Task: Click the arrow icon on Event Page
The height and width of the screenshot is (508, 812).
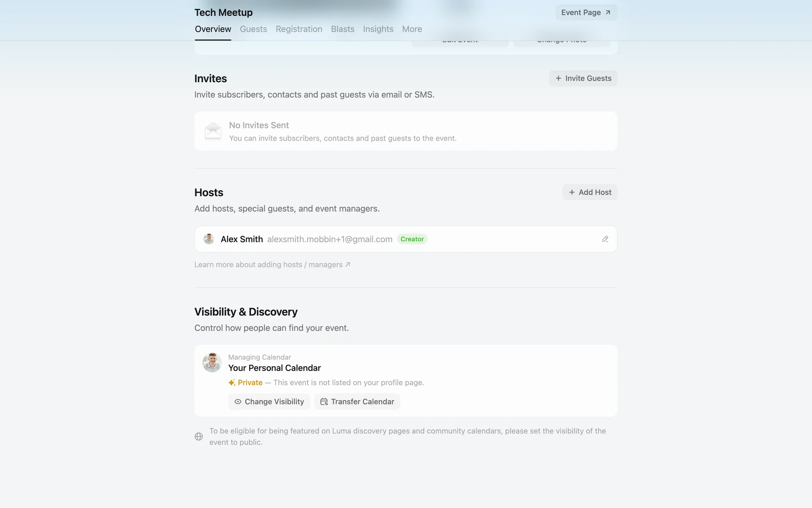Action: (608, 13)
